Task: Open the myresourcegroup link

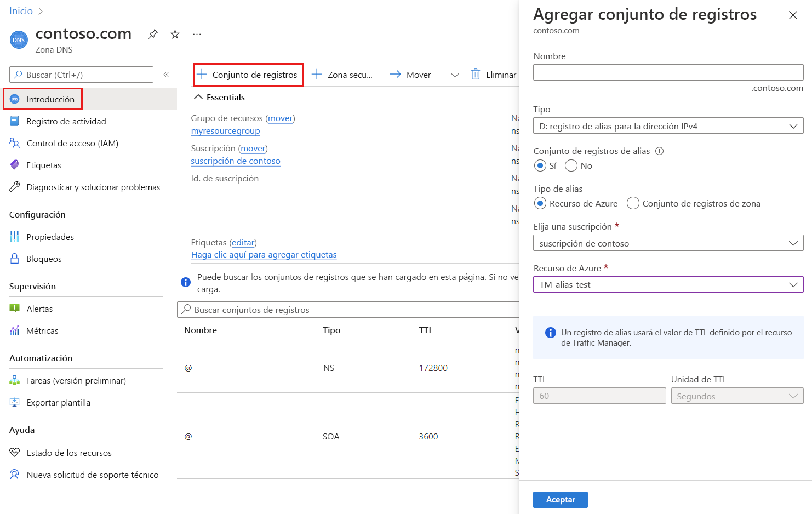Action: 225,131
